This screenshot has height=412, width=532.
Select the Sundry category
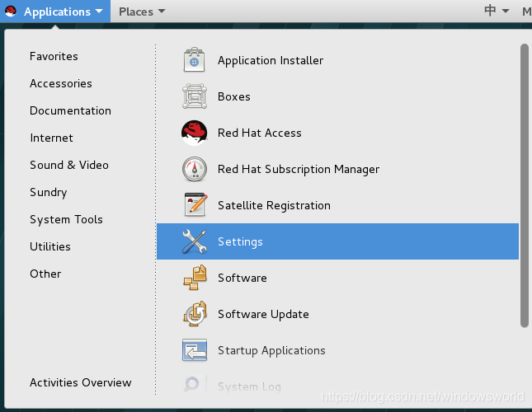[x=48, y=193]
